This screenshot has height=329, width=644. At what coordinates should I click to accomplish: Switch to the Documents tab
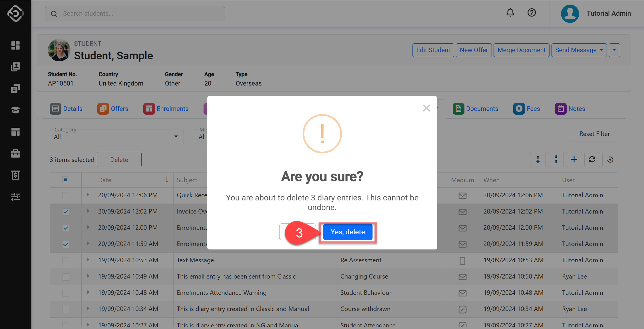475,109
